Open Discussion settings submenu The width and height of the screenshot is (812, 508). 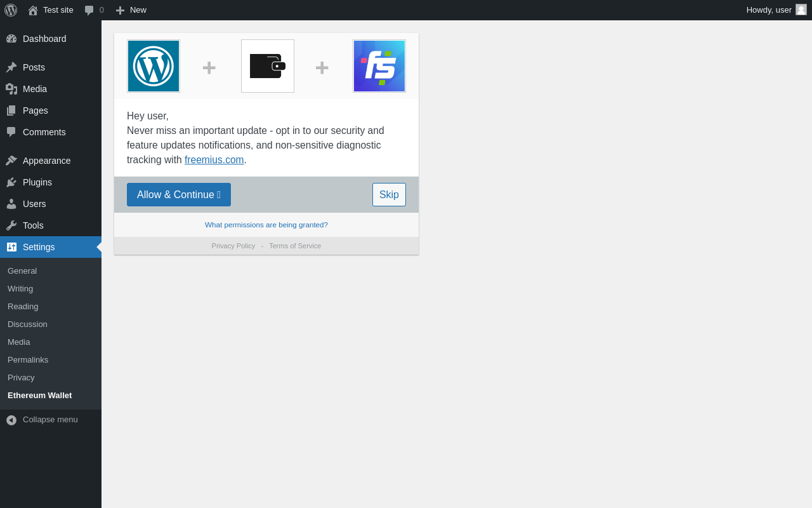[x=51, y=324]
